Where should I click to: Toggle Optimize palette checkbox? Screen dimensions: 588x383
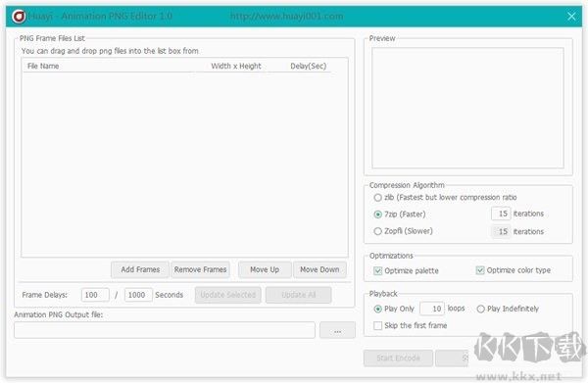(x=377, y=270)
